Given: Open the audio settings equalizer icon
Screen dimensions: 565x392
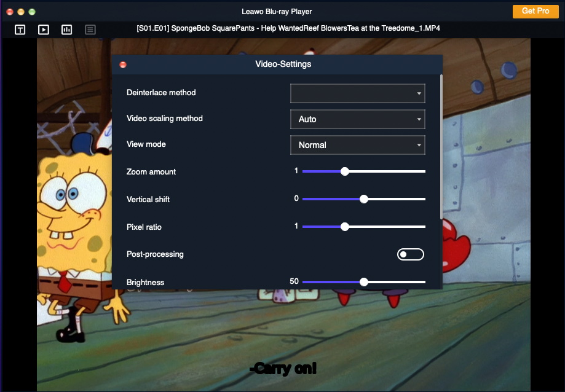Looking at the screenshot, I should (x=66, y=29).
